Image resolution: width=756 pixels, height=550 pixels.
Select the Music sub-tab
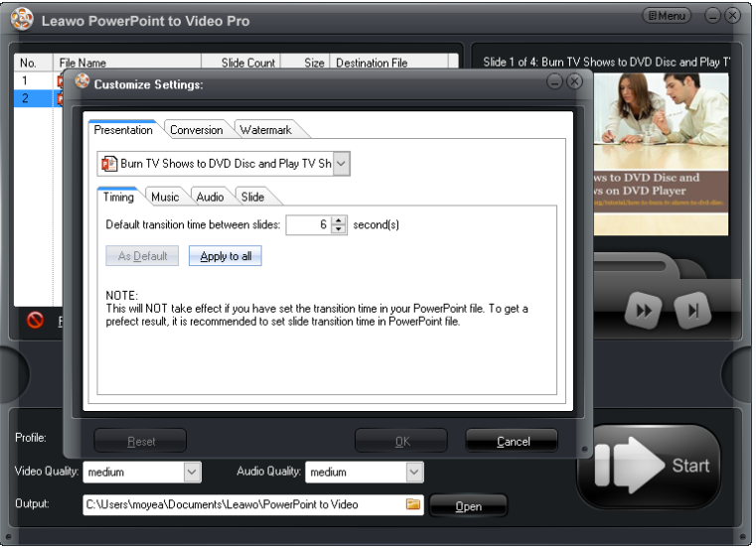(165, 198)
